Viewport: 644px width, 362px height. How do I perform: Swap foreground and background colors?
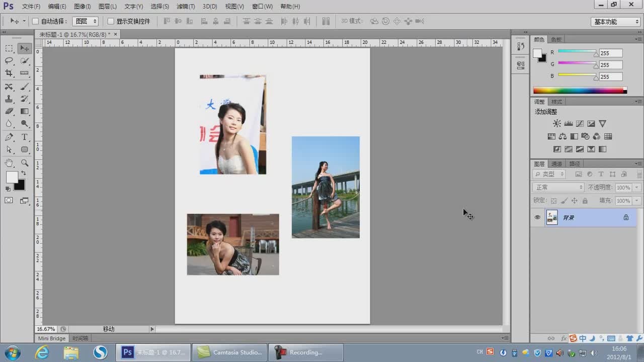[23, 173]
